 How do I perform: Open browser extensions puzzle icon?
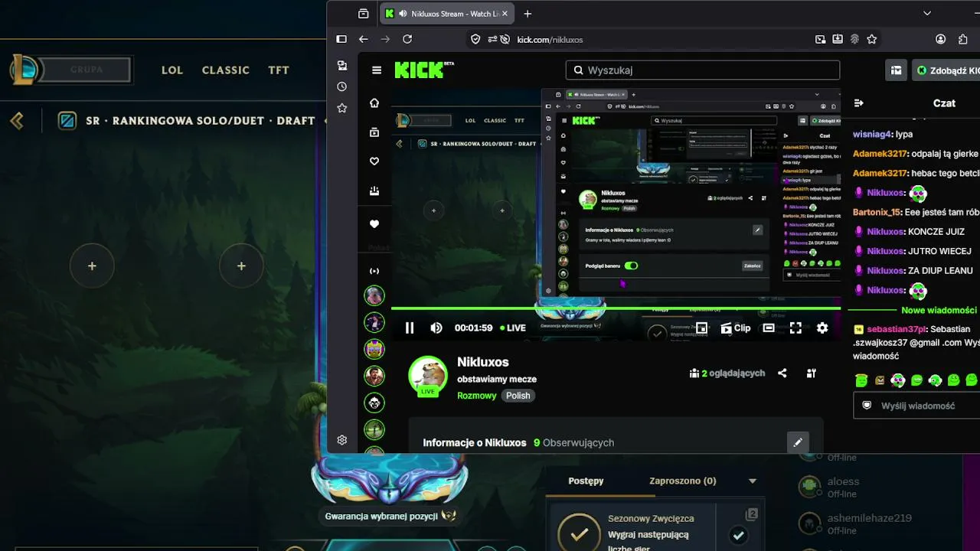(963, 39)
